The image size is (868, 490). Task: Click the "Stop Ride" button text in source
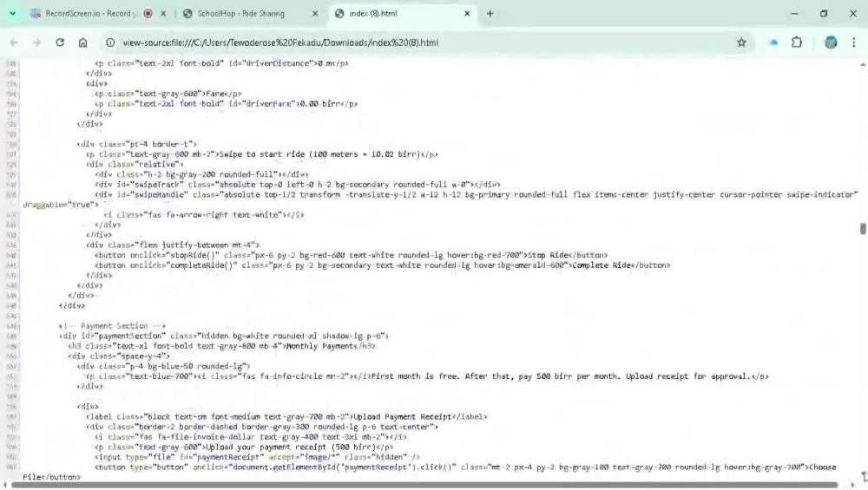(548, 255)
